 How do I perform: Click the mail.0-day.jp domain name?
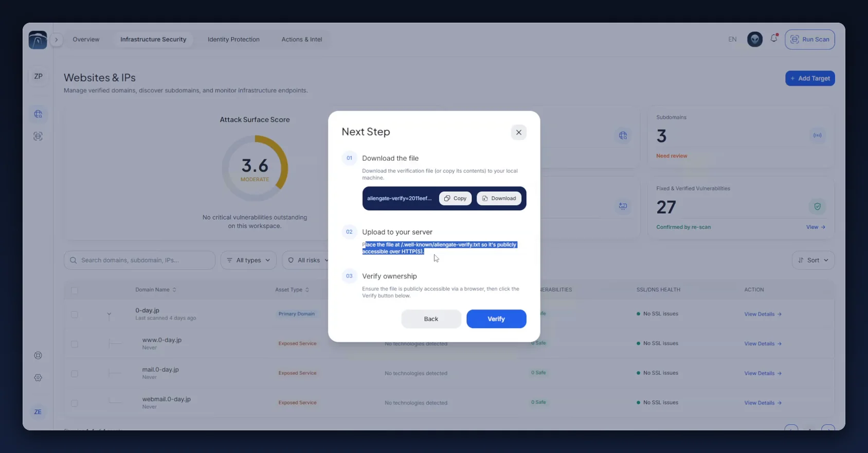tap(160, 370)
